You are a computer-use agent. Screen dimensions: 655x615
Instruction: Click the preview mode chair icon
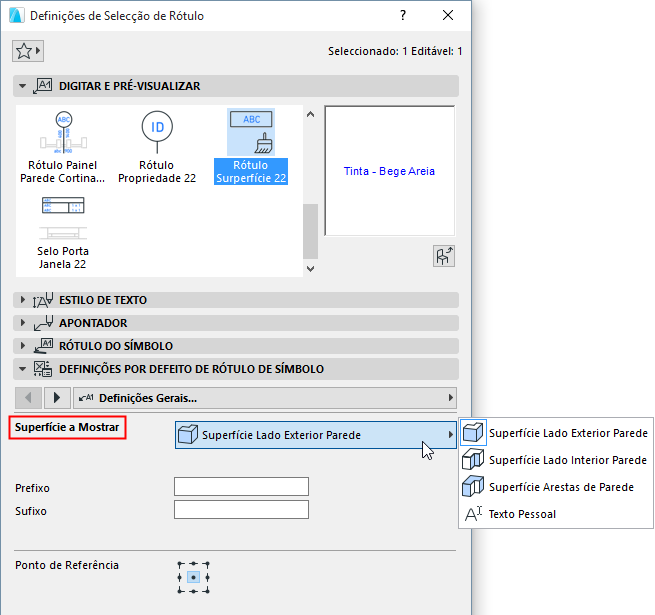tap(444, 256)
